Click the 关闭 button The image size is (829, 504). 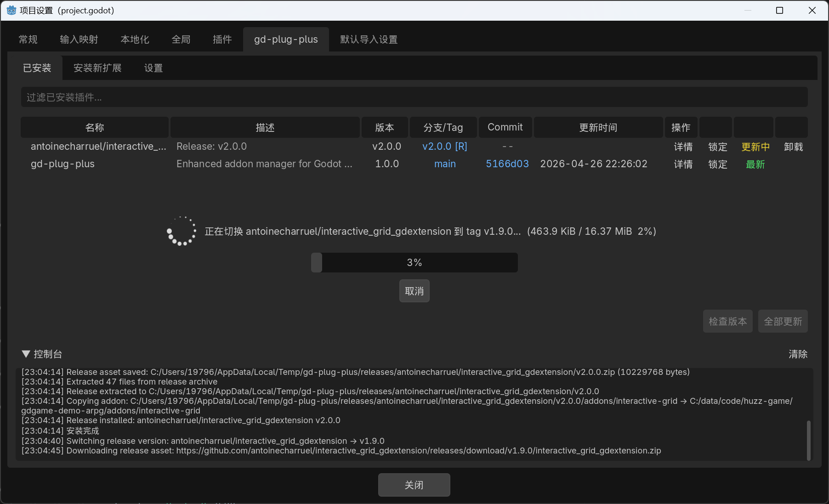pyautogui.click(x=414, y=485)
